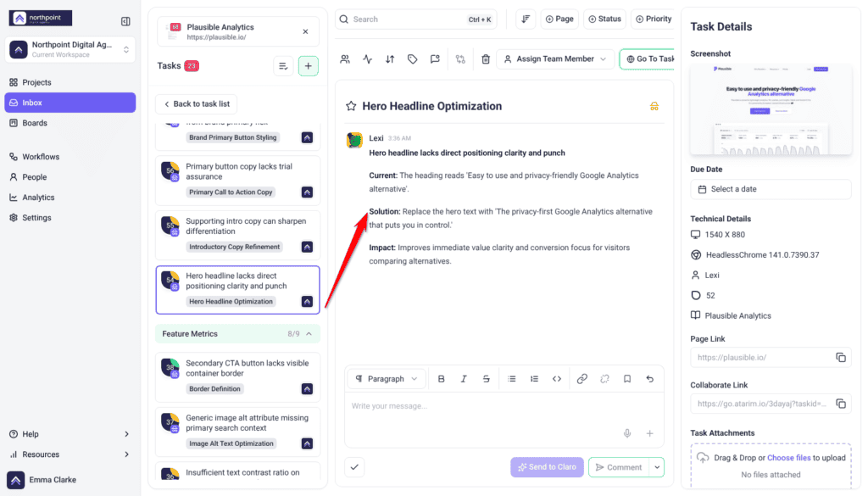This screenshot has height=496, width=868.
Task: Click the sort order icon beside search
Action: click(x=526, y=19)
